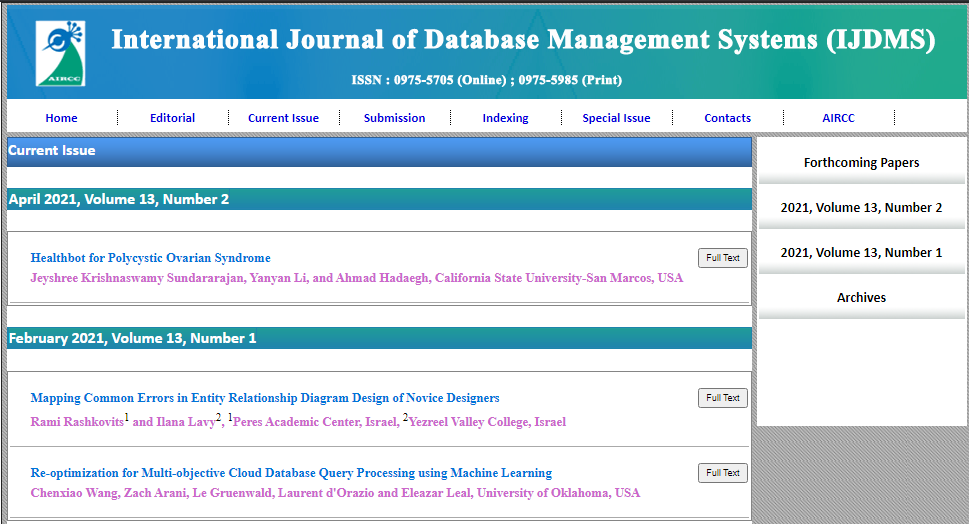
Task: Click the journal title banner text
Action: (523, 40)
